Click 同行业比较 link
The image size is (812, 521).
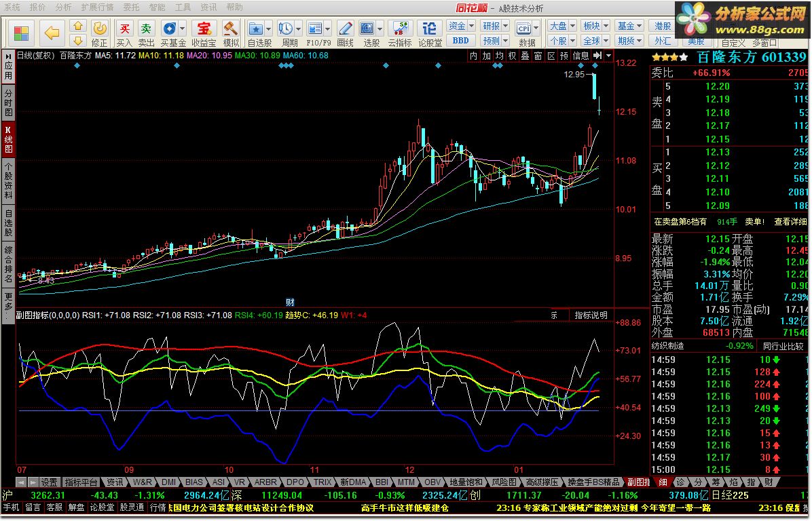click(783, 346)
